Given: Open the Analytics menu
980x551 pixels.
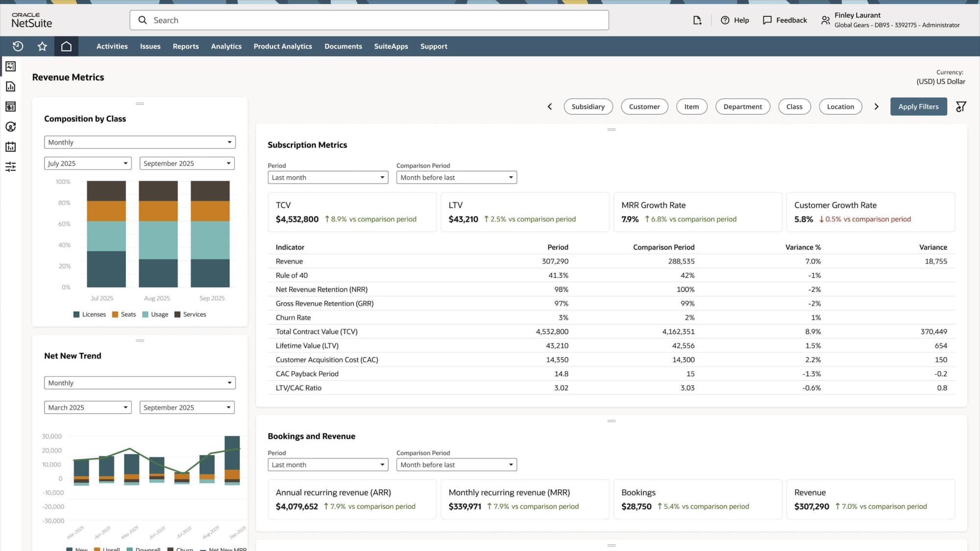Looking at the screenshot, I should [226, 46].
